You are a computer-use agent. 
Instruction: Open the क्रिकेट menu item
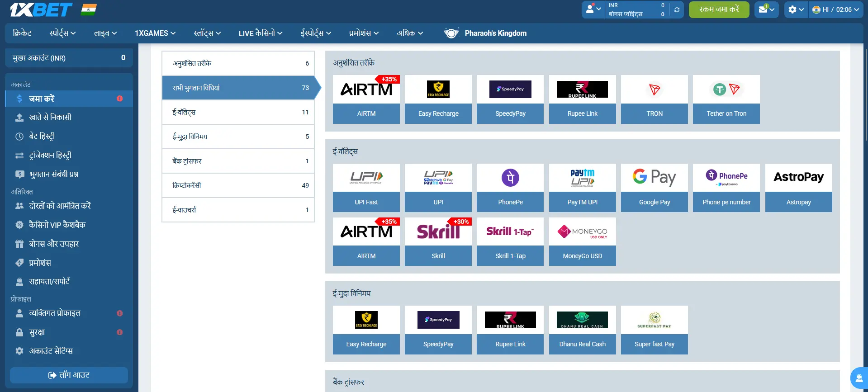(x=22, y=33)
